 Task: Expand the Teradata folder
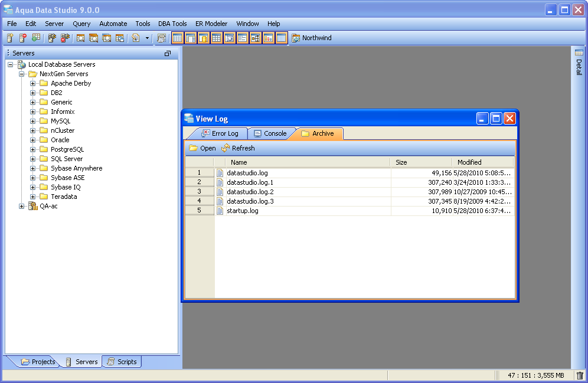click(33, 197)
